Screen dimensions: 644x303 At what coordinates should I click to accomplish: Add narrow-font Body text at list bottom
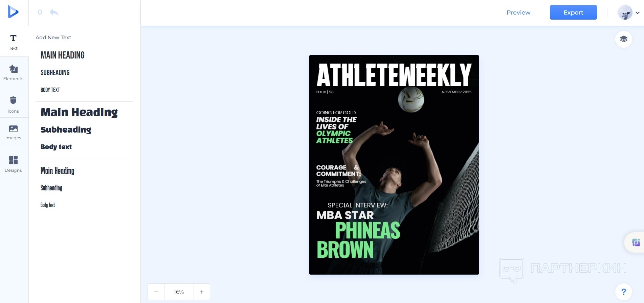[x=48, y=205]
